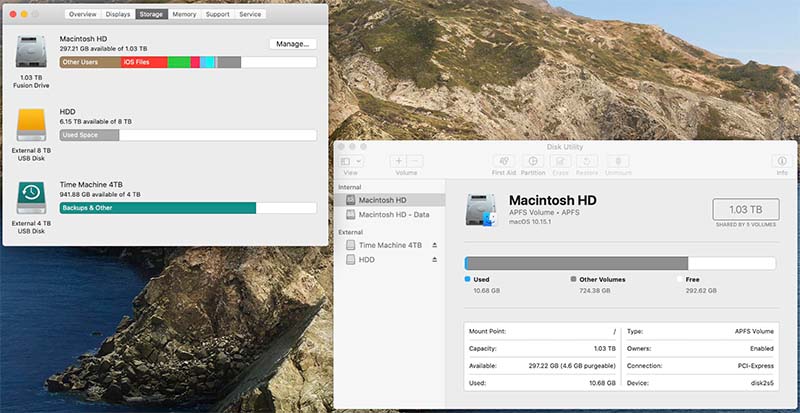Click the Restore toolbar icon
Viewport: 800px width, 413px height.
[x=587, y=161]
